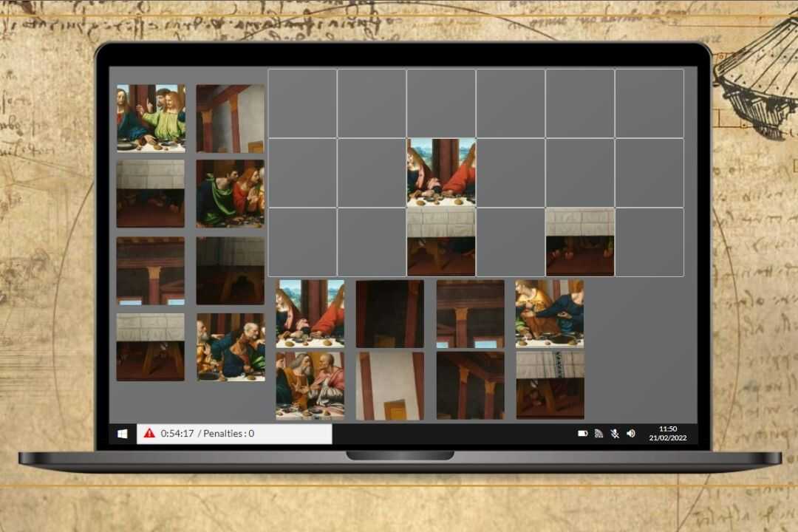Select left-stack ceiling piece with column and windows

[x=151, y=270]
